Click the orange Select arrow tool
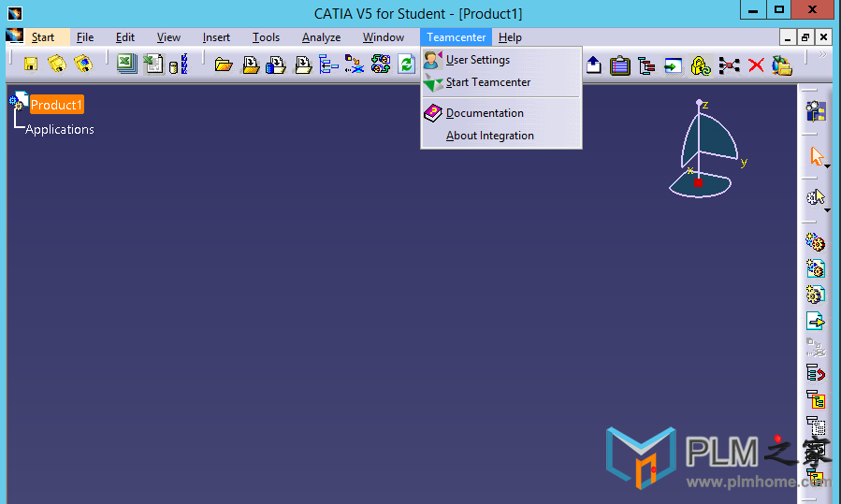841x504 pixels. coord(817,156)
